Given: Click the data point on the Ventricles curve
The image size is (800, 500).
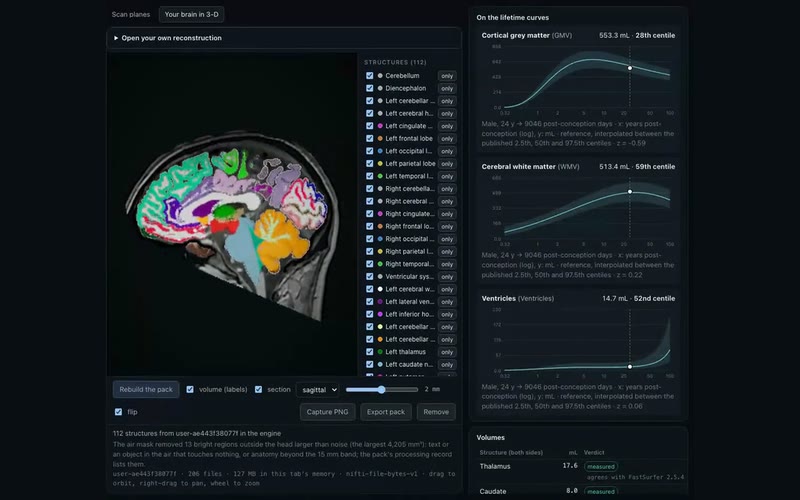Looking at the screenshot, I should click(630, 366).
